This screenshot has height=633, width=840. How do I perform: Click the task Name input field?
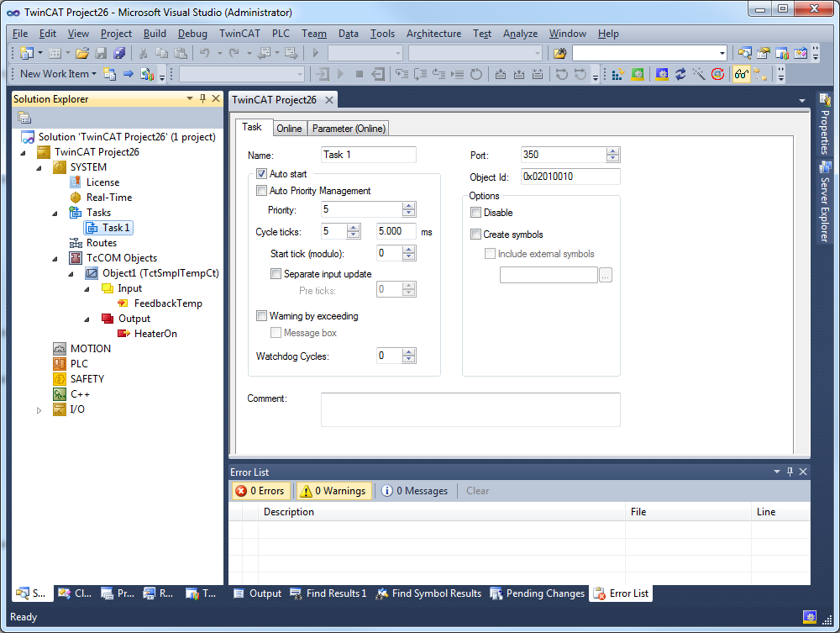click(369, 155)
